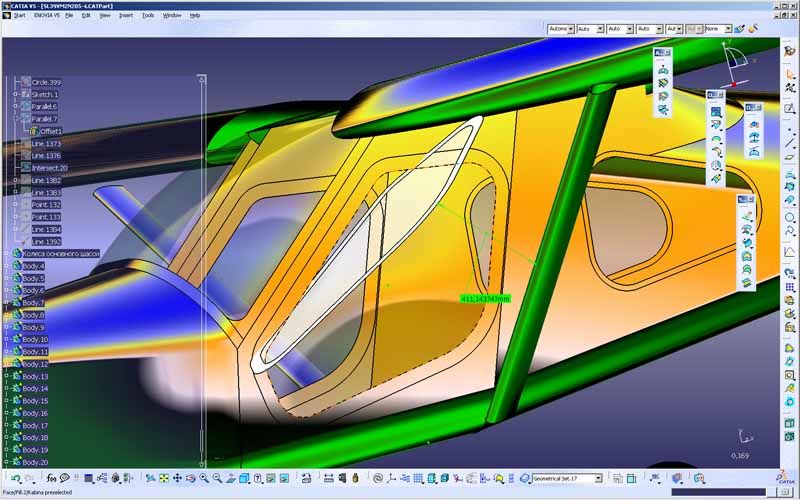Collapse the Parallel.7 tree node

coord(16,119)
